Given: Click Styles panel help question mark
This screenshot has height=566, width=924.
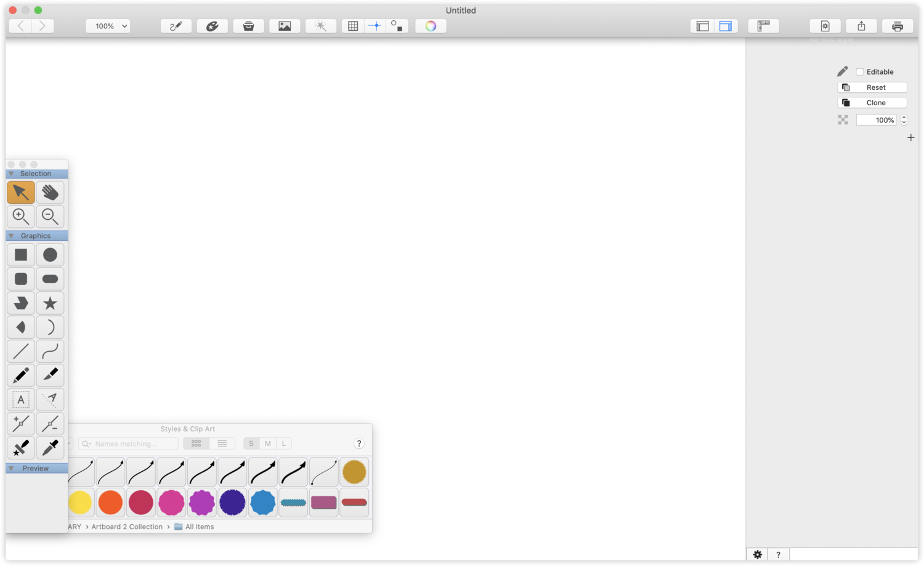Looking at the screenshot, I should pyautogui.click(x=359, y=443).
